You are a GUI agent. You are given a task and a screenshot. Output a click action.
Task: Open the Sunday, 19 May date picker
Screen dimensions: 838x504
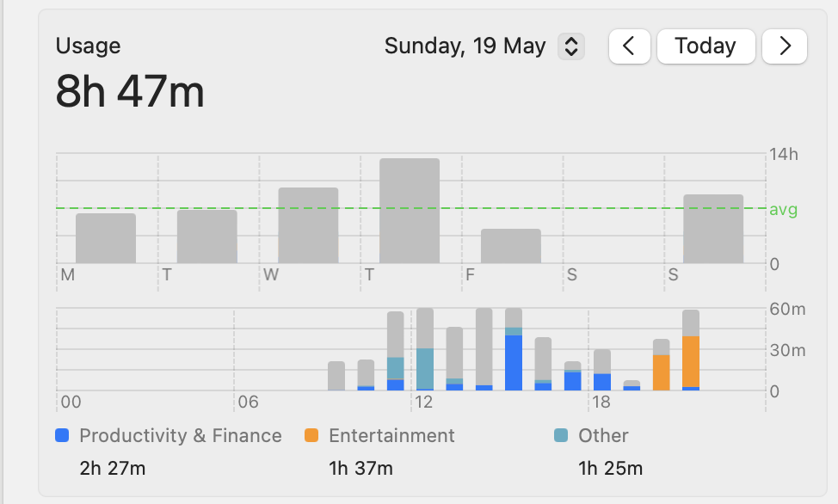465,46
